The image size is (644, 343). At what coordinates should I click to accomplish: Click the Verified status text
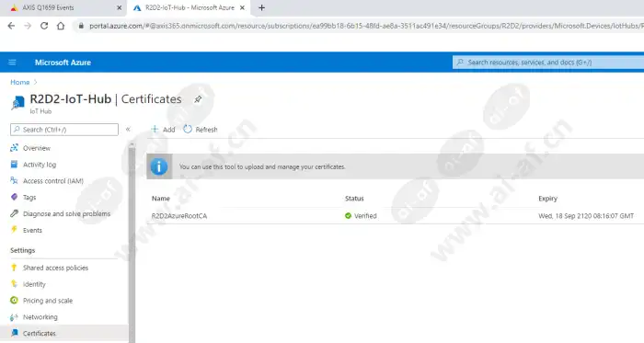[365, 216]
